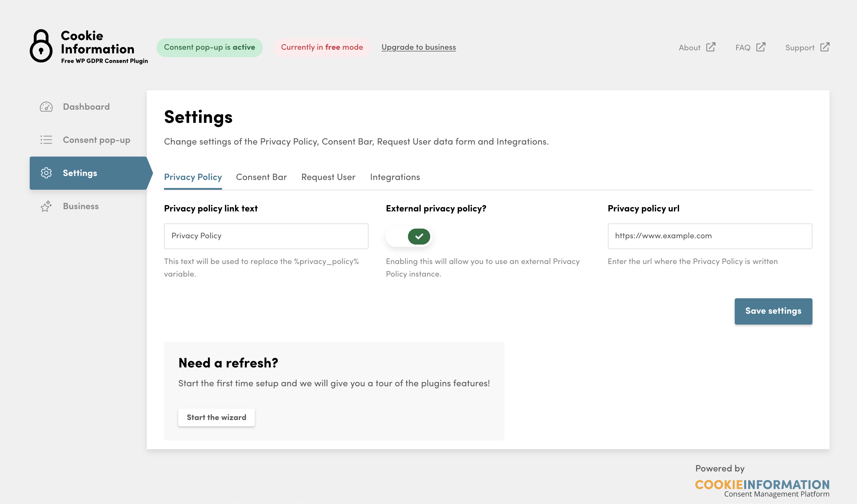
Task: Click the COOKIEINFORMATION footer logo
Action: coord(762,485)
